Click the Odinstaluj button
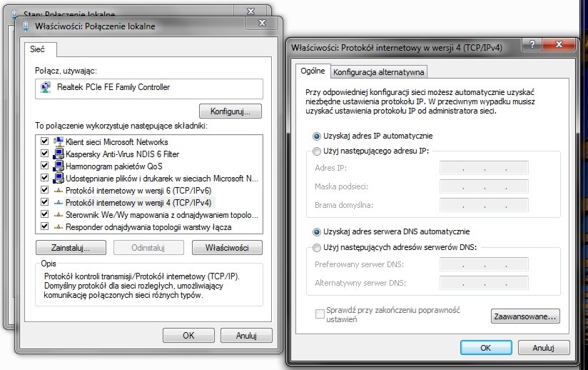588x370 pixels. point(148,248)
